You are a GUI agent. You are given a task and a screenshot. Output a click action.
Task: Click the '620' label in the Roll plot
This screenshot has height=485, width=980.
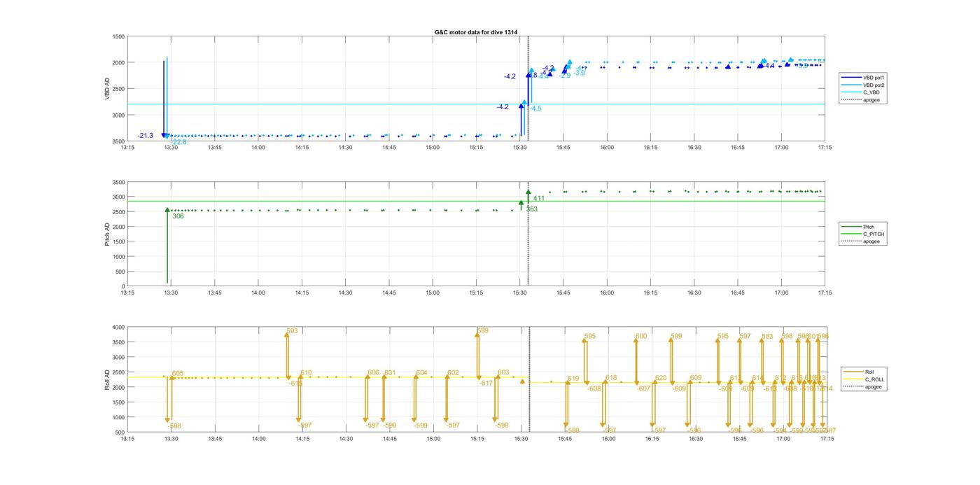tap(661, 378)
